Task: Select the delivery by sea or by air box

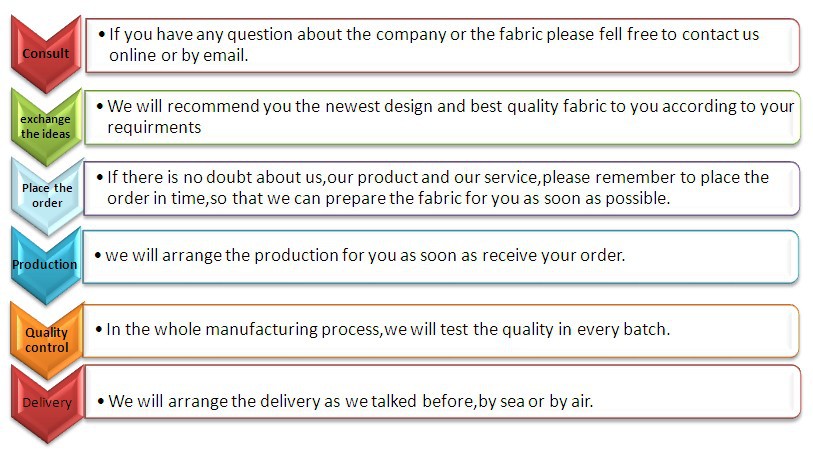Action: point(442,391)
